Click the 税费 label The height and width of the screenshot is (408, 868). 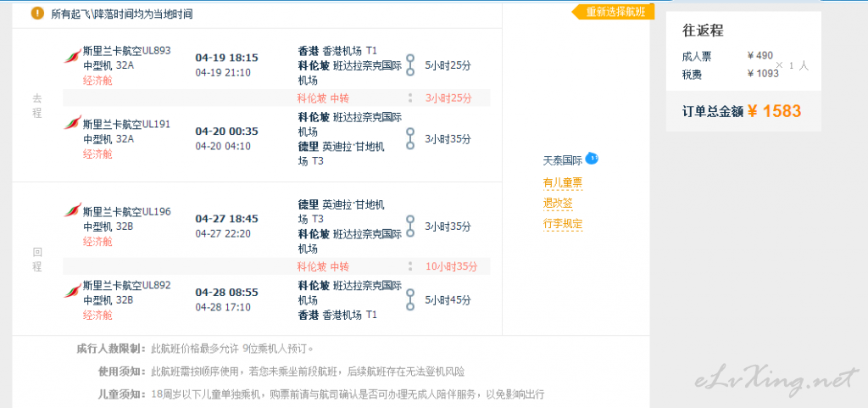pos(692,74)
